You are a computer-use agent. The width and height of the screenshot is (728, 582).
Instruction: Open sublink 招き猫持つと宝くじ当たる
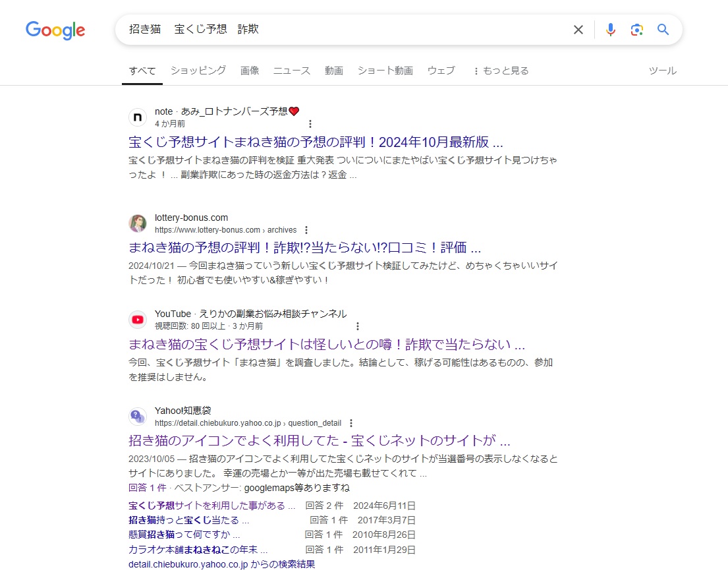pyautogui.click(x=189, y=520)
